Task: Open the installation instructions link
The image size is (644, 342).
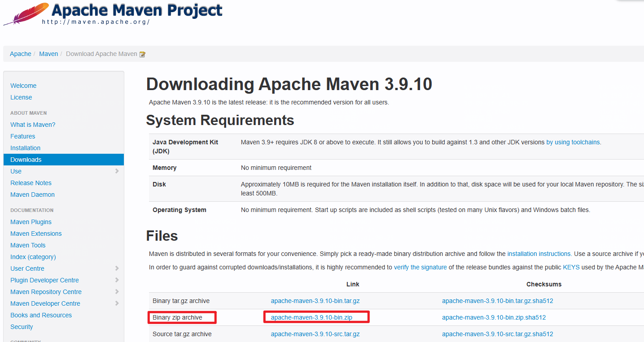Action: click(x=539, y=254)
